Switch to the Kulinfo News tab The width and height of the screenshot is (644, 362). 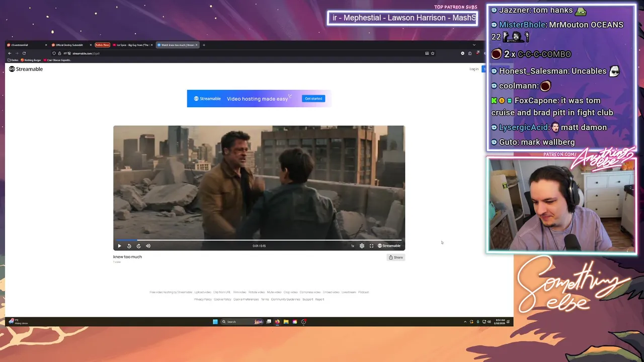click(103, 45)
